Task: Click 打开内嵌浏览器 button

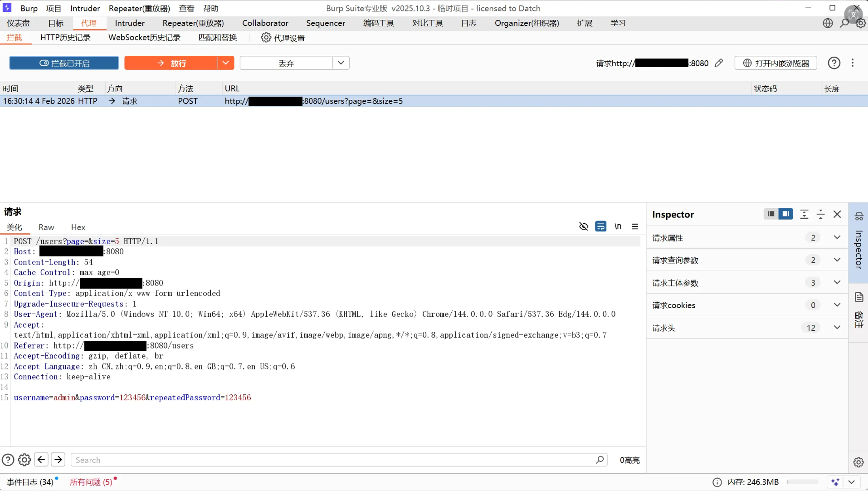Action: click(776, 63)
